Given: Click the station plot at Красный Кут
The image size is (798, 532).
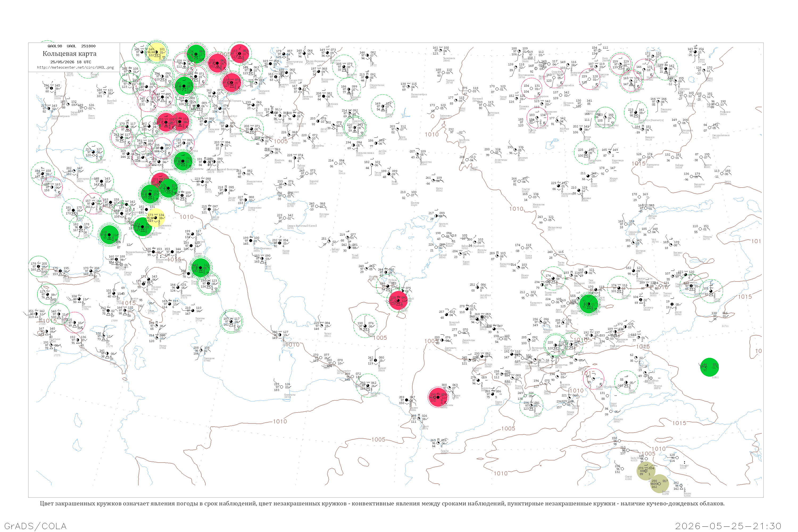Looking at the screenshot, I should pyautogui.click(x=220, y=108).
